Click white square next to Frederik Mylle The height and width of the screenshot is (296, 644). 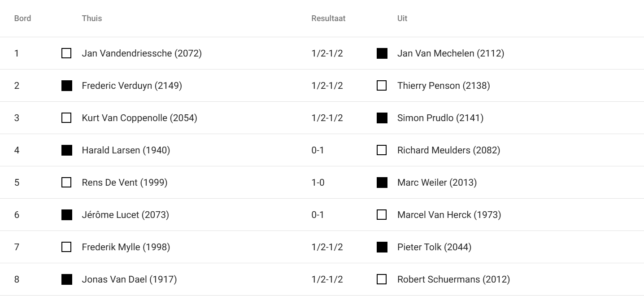click(66, 247)
